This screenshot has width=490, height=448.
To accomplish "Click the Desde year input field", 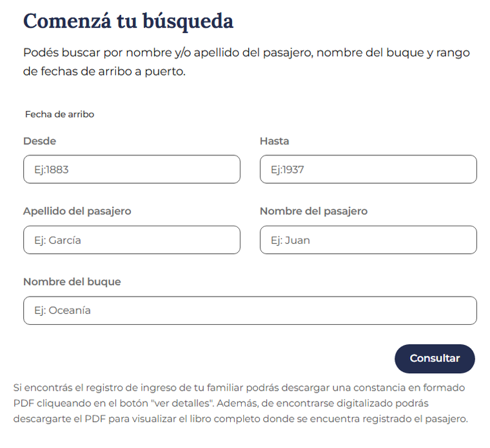I will pos(132,170).
